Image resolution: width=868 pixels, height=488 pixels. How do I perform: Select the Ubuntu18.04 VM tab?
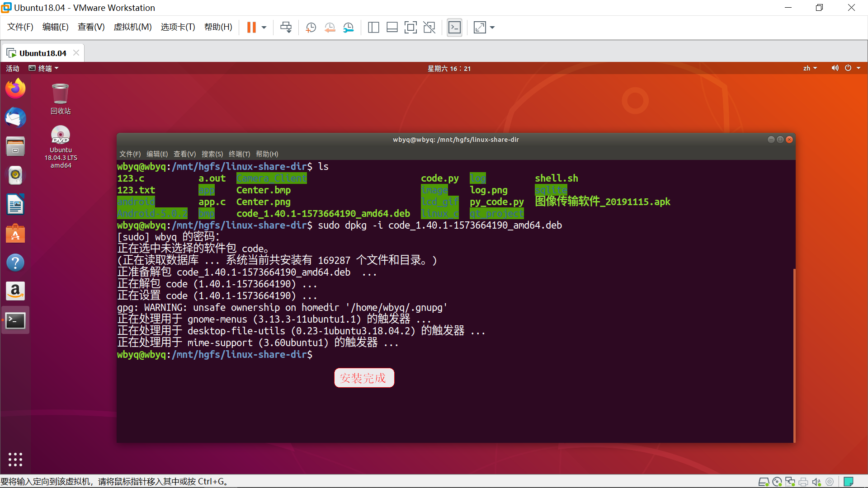point(42,53)
